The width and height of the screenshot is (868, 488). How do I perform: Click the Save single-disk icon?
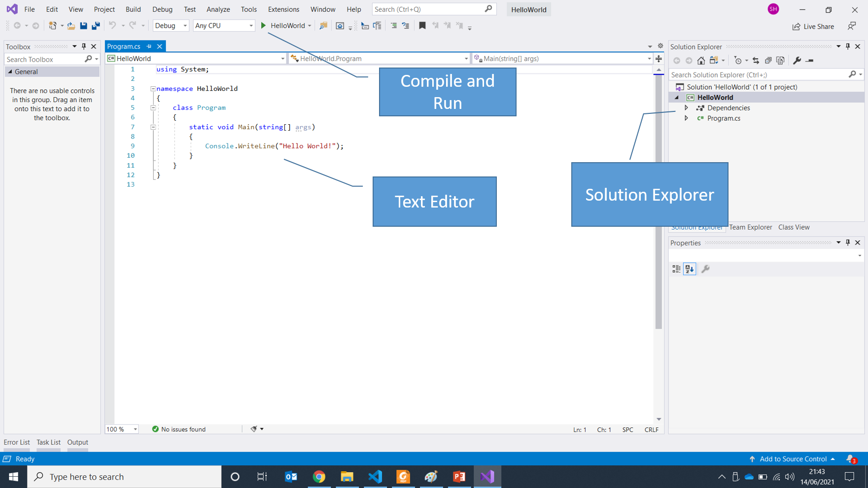pyautogui.click(x=83, y=26)
